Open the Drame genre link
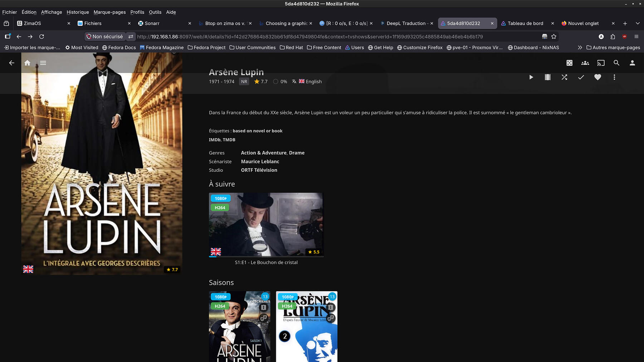Screen dimensions: 644x362 [x=297, y=153]
